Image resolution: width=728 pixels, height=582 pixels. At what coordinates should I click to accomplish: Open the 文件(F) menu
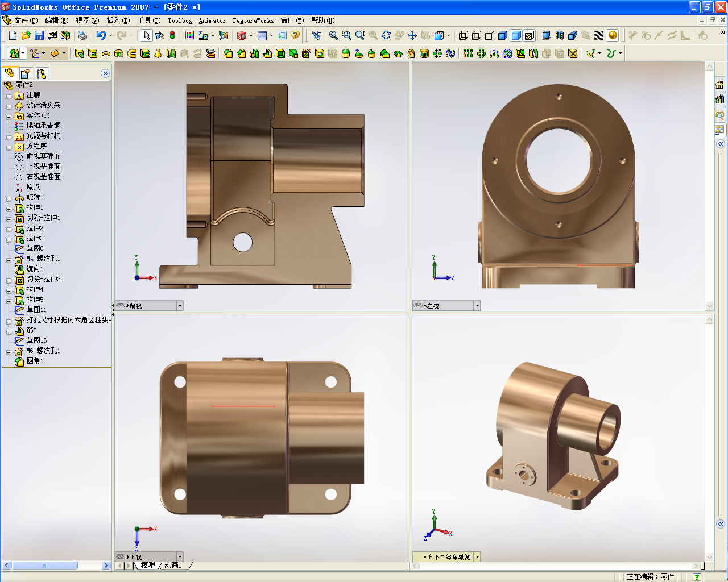[26, 20]
